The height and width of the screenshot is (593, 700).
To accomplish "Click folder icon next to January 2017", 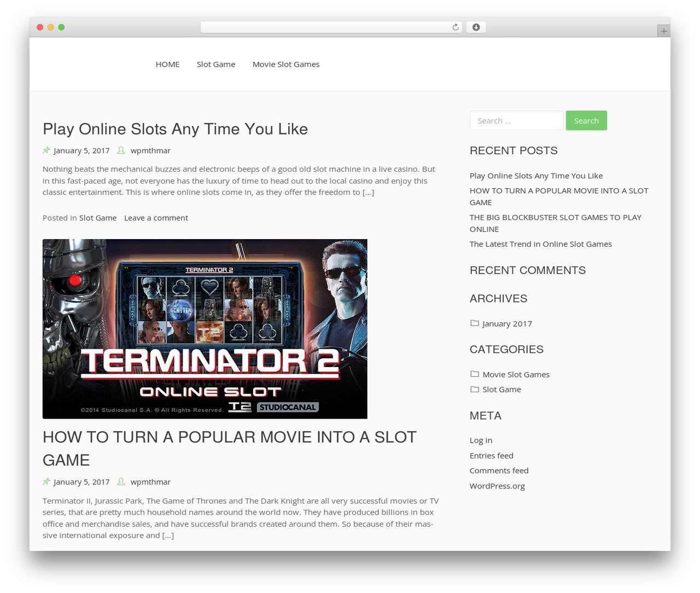I will 474,323.
